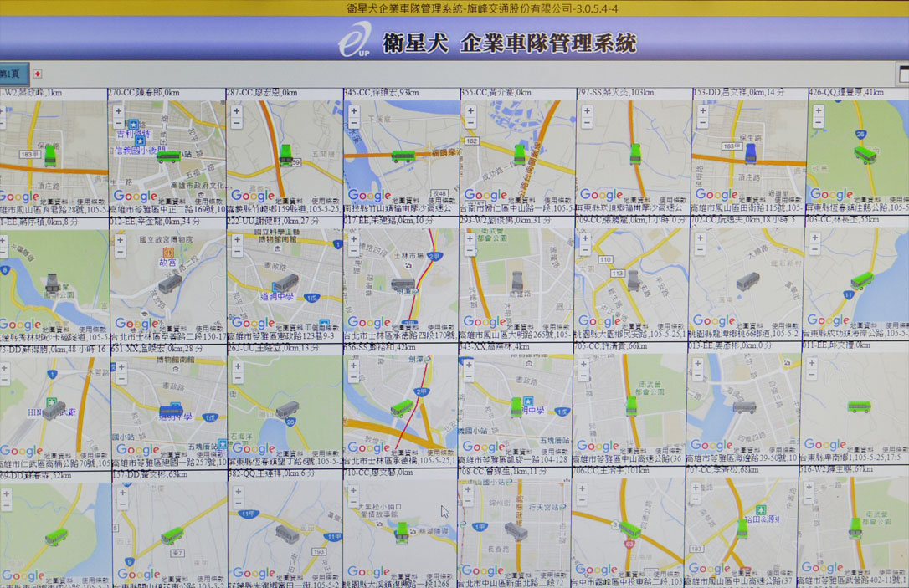Click the Google logo in the 426-QQ map
This screenshot has width=909, height=588.
pyautogui.click(x=831, y=194)
